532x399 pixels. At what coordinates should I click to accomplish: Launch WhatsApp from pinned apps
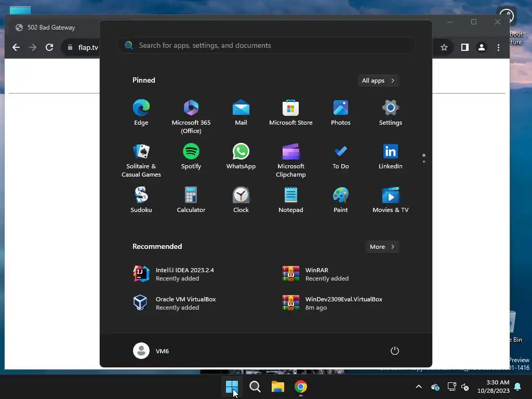[241, 156]
